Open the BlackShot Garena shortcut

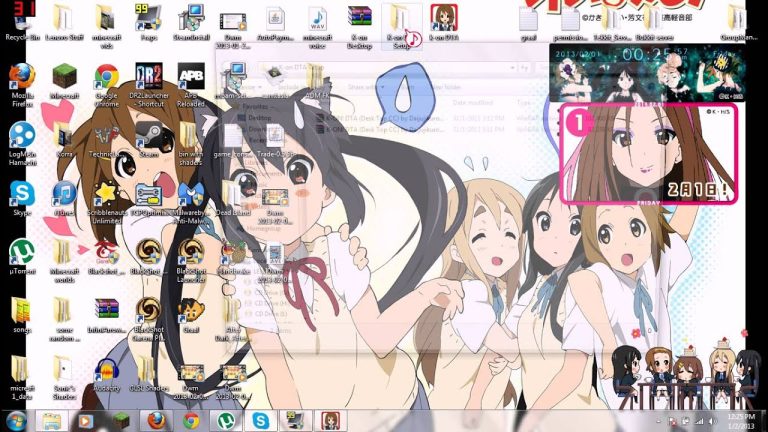click(149, 319)
